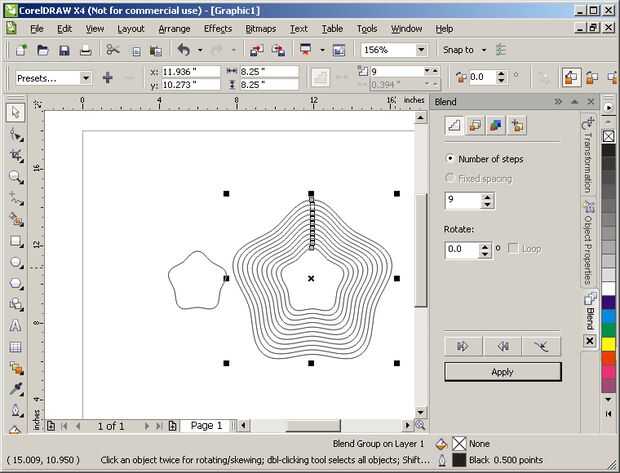Open the application launcher dropdown arrow
The image size is (620, 473).
coord(322,50)
